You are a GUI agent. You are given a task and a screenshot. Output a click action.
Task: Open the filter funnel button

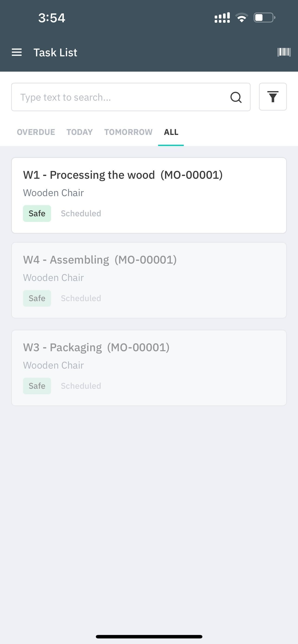273,97
